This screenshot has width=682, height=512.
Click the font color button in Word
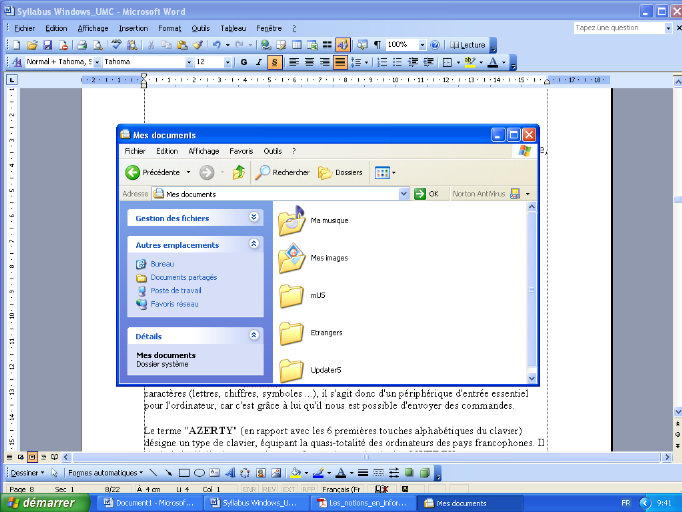(x=492, y=62)
